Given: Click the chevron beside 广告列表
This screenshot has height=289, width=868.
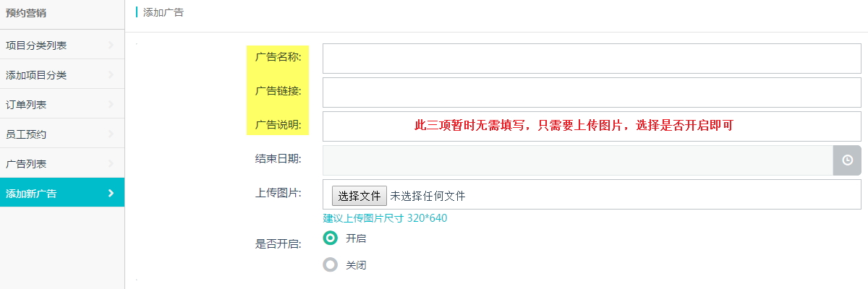Looking at the screenshot, I should tap(111, 164).
